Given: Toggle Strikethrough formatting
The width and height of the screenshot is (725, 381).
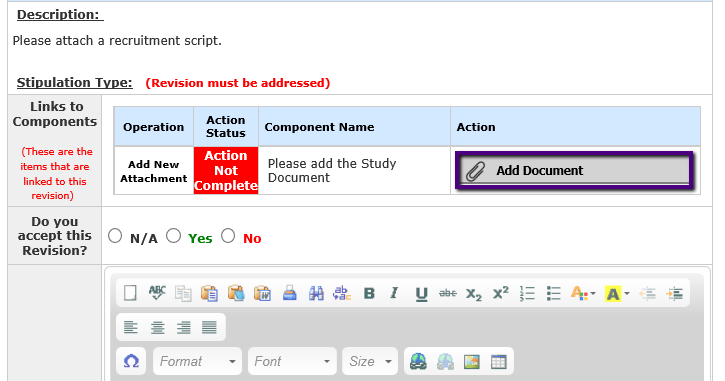Looking at the screenshot, I should (x=448, y=293).
